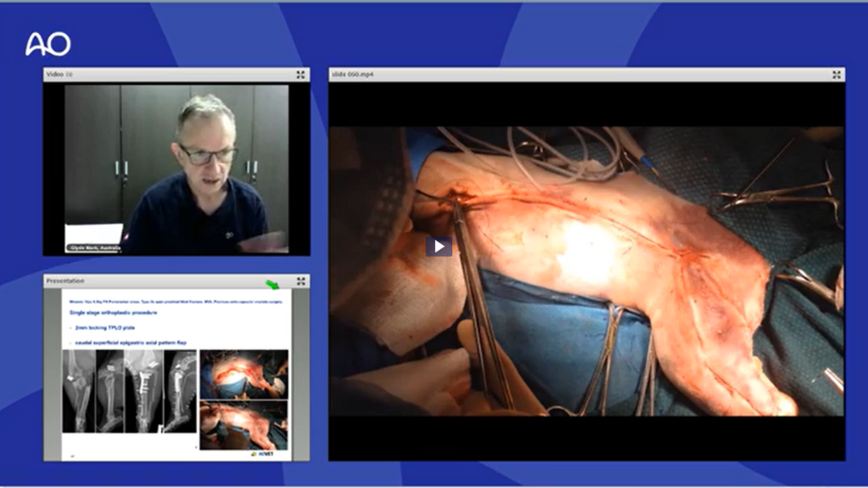Click the first X-ray image on slide

pos(78,391)
